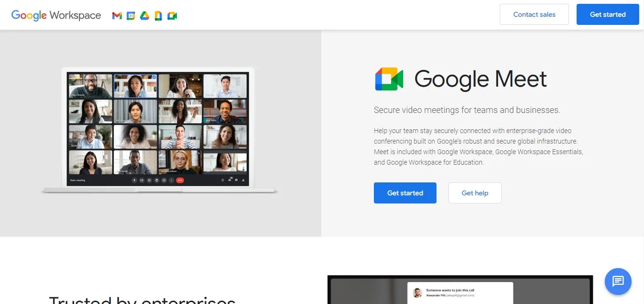Click the red hang-up button in laptop image
This screenshot has height=304, width=644.
[180, 180]
